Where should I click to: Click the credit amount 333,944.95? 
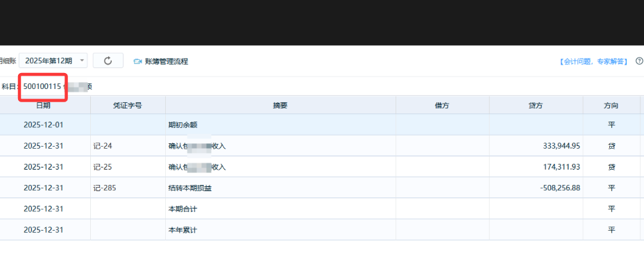coord(561,146)
